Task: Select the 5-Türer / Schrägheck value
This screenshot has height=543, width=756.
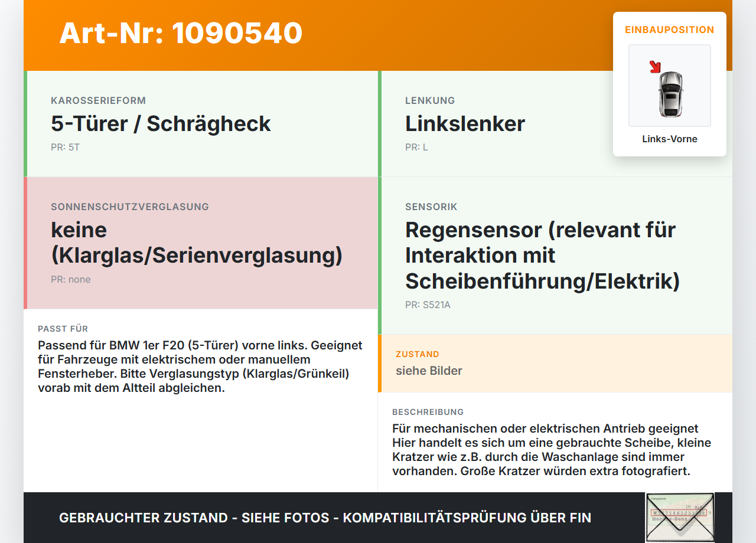Action: (161, 123)
